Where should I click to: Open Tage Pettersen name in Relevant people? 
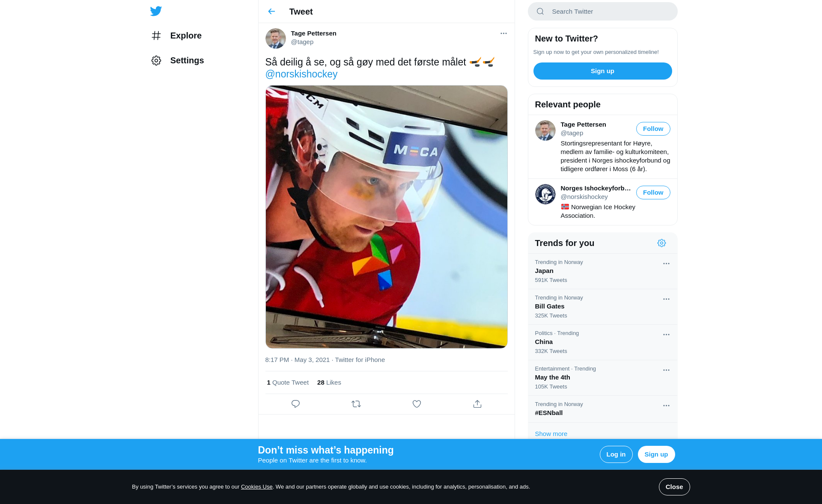[583, 125]
